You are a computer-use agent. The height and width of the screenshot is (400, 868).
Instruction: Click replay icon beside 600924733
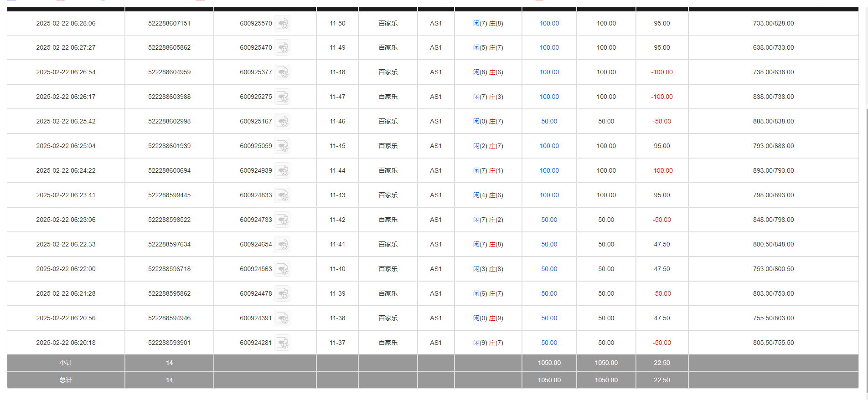(x=283, y=220)
